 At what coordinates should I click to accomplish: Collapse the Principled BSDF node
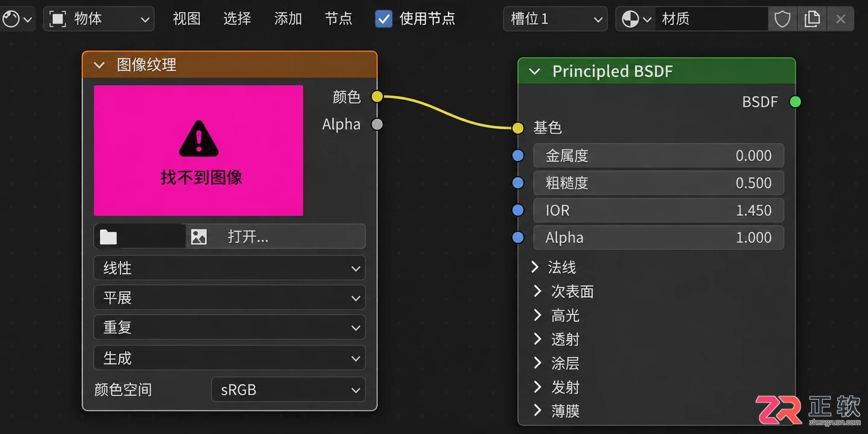pyautogui.click(x=534, y=72)
